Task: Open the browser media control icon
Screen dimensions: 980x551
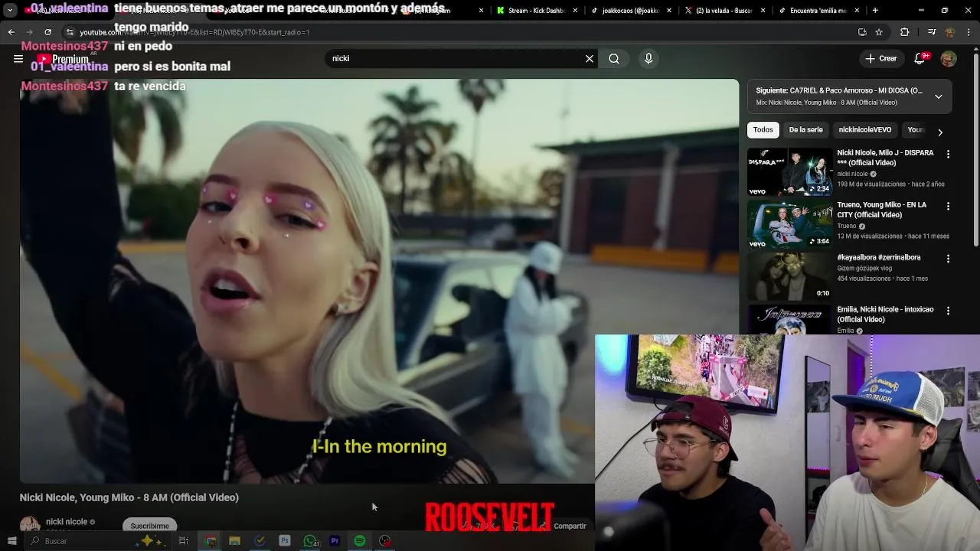Action: (931, 32)
